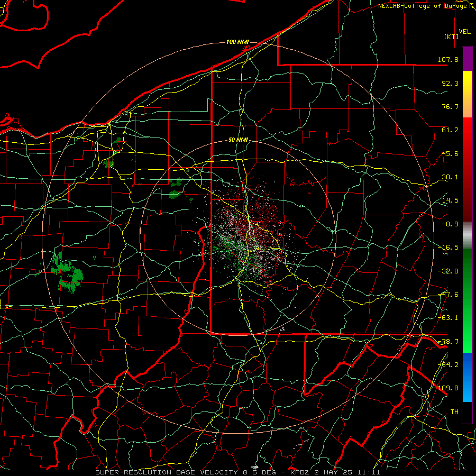Click the -109.8 legend value
The height and width of the screenshot is (476, 476).
(x=446, y=388)
